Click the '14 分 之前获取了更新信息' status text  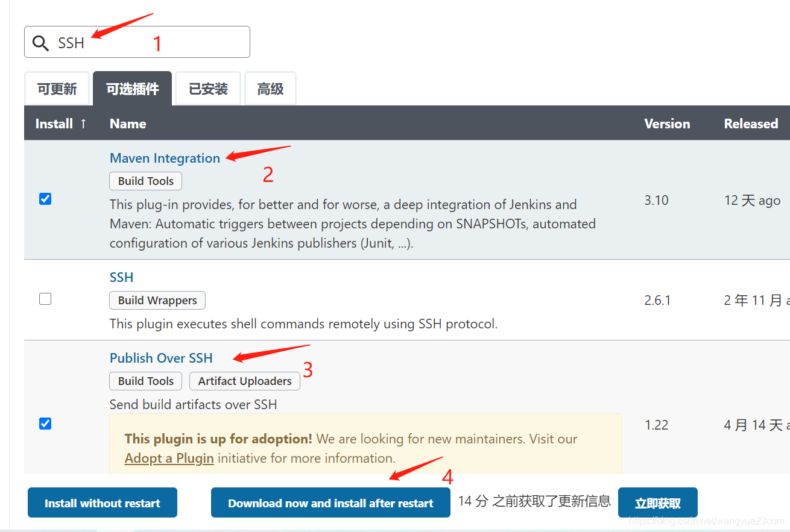tap(534, 501)
